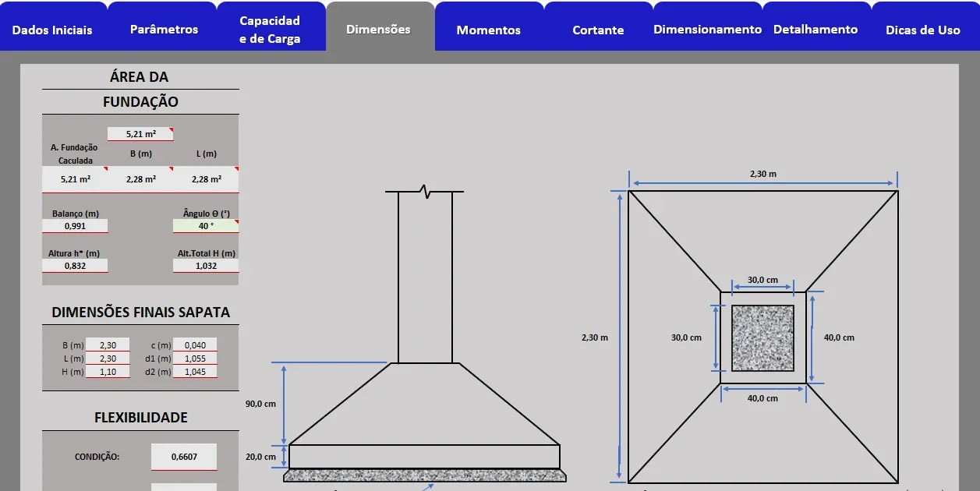Click the A. Fundação Caculada label
Image resolution: width=980 pixels, height=491 pixels.
(75, 154)
